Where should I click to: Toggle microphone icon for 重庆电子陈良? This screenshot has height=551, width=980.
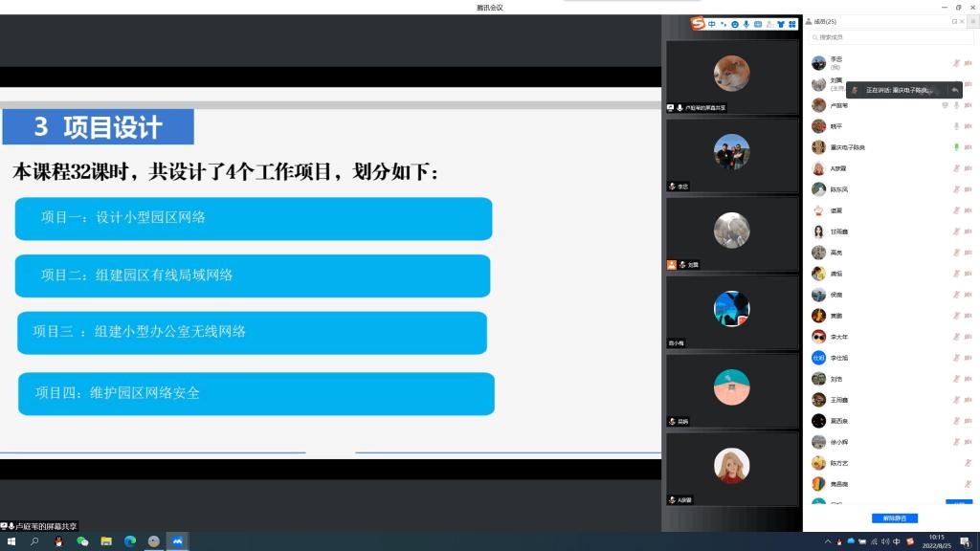click(x=956, y=147)
